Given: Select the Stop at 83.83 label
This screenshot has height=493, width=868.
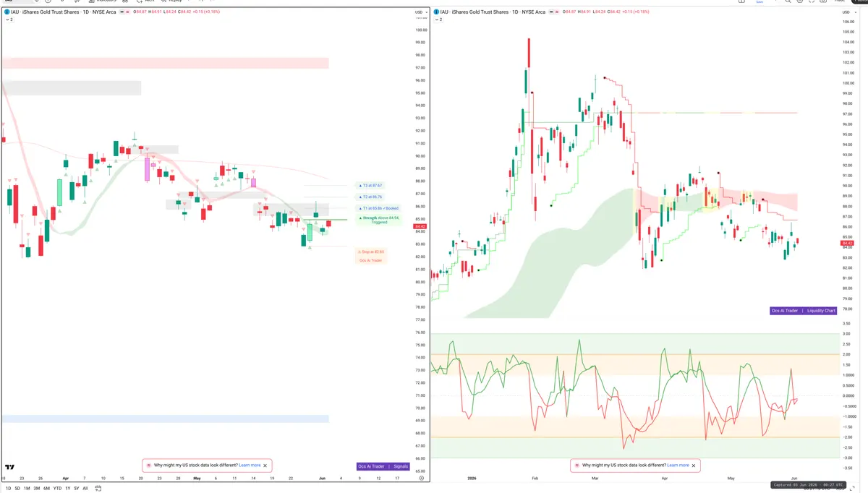Looking at the screenshot, I should 371,252.
